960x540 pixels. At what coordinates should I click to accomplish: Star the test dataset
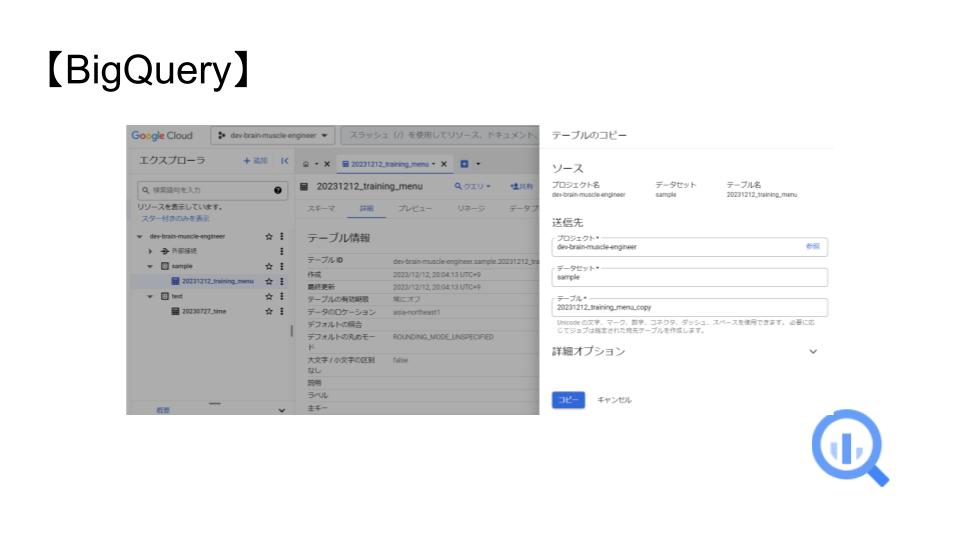[268, 296]
